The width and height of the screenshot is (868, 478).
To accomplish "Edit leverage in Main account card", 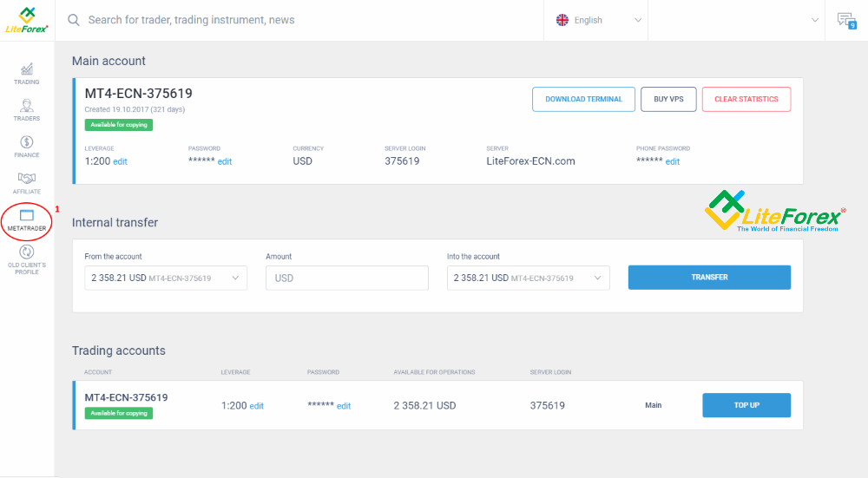I will 120,161.
